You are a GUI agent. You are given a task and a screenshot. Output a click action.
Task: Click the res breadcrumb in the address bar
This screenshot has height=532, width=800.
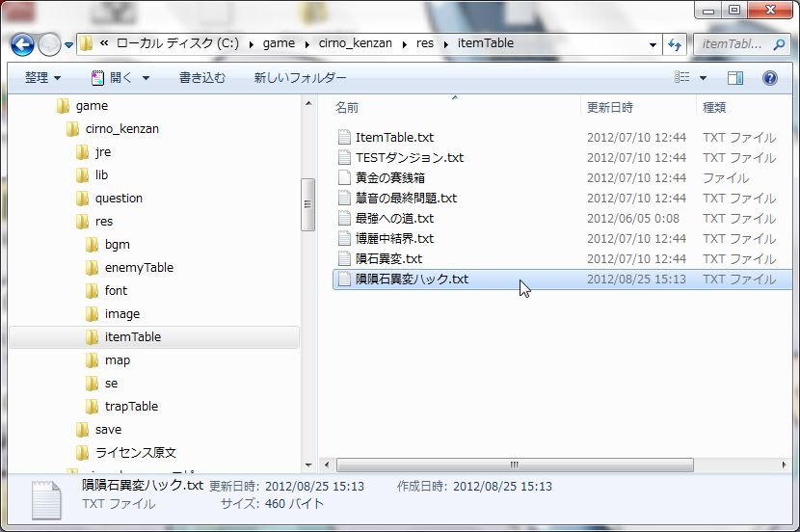(424, 44)
